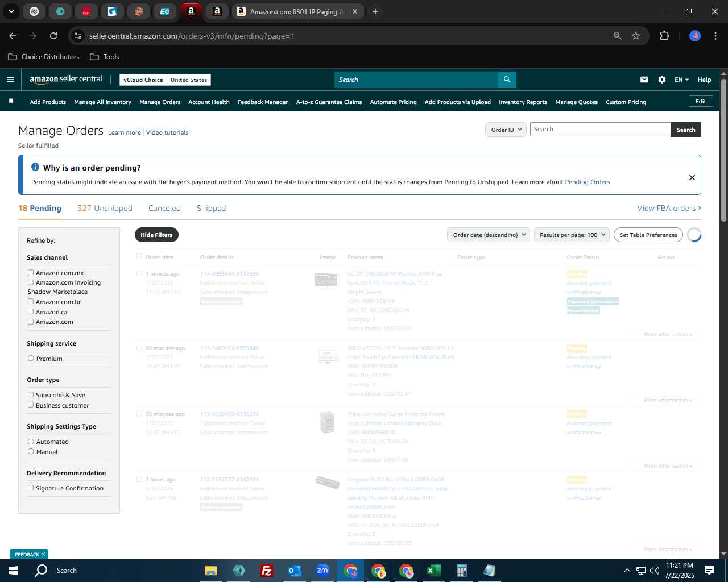The image size is (728, 582).
Task: Open the mail messages icon
Action: [644, 80]
